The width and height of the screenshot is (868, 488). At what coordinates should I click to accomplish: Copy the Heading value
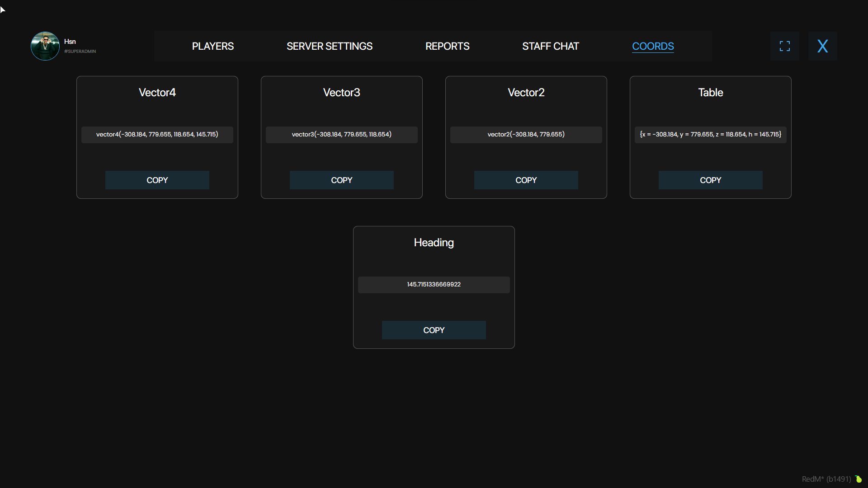click(434, 330)
